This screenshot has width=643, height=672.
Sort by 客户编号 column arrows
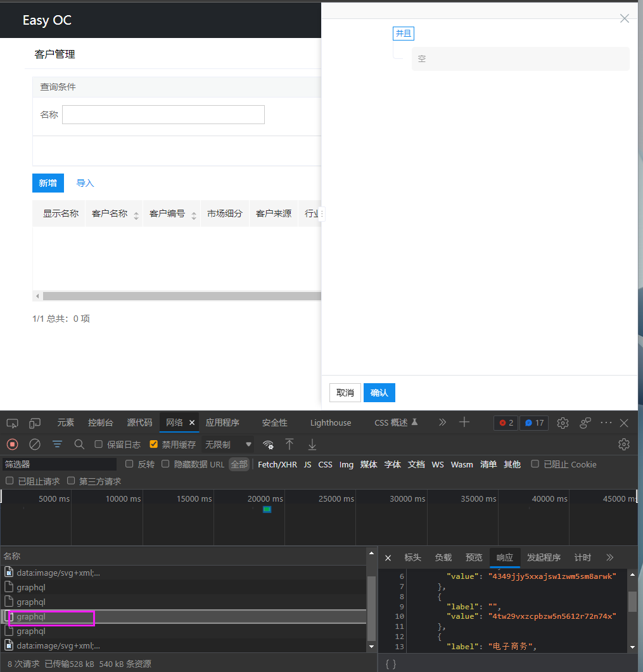point(194,216)
